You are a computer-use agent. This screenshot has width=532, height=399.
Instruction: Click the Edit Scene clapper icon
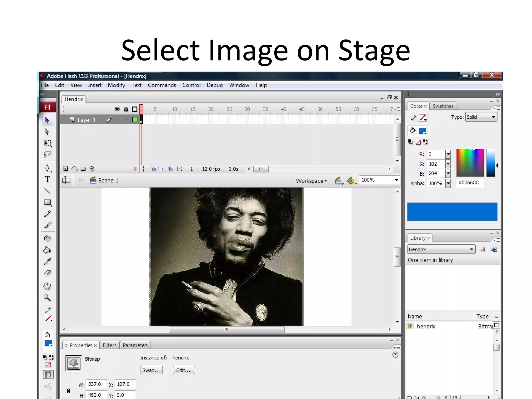(x=338, y=181)
